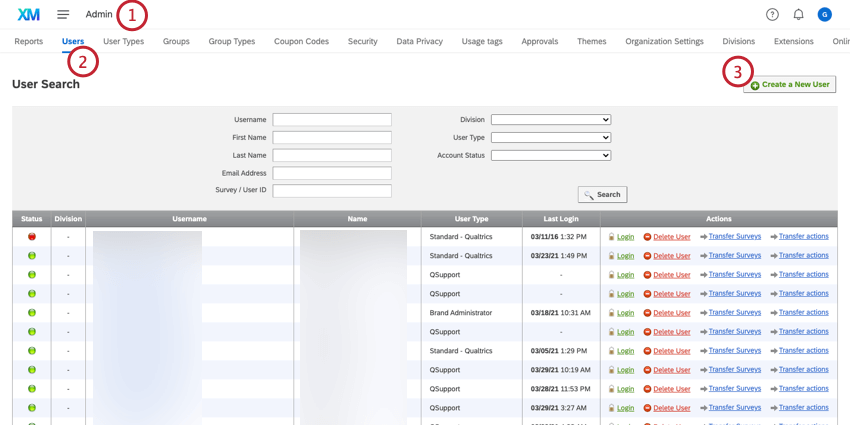Click the red status icon in first row
The image size is (850, 425).
point(32,237)
